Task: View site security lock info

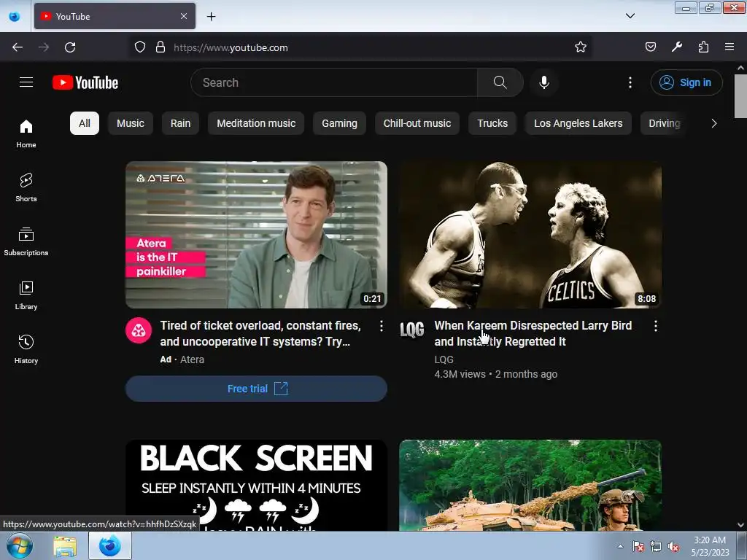Action: [160, 47]
